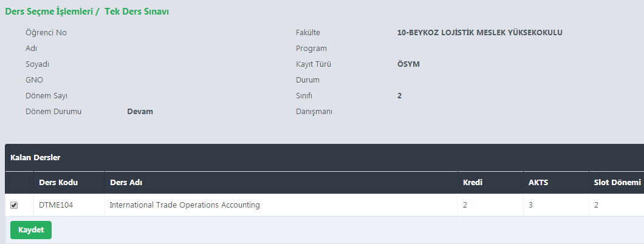This screenshot has width=644, height=244.
Task: Click the Ders Kodu column header
Action: coord(58,183)
